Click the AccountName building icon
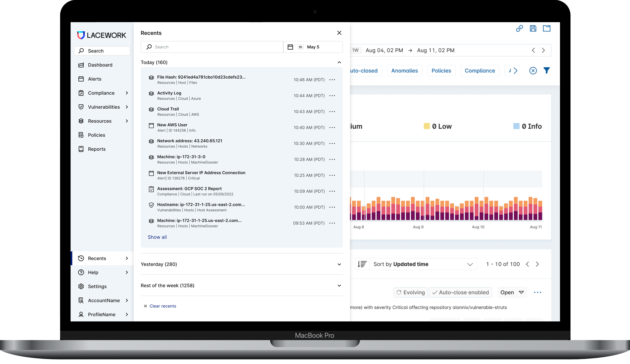Image resolution: width=630 pixels, height=364 pixels. tap(81, 301)
